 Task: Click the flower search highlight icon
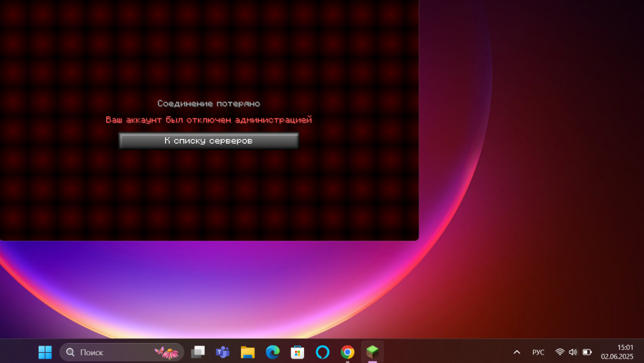(167, 352)
